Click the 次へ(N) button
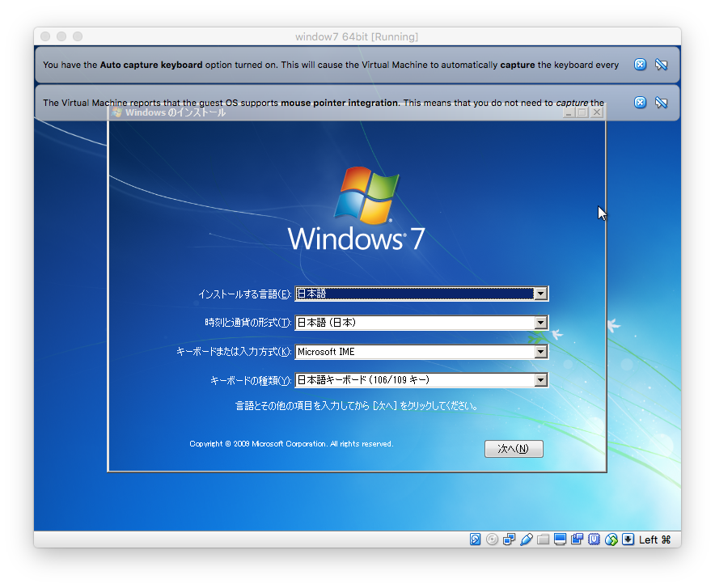Image resolution: width=715 pixels, height=588 pixels. [x=514, y=449]
